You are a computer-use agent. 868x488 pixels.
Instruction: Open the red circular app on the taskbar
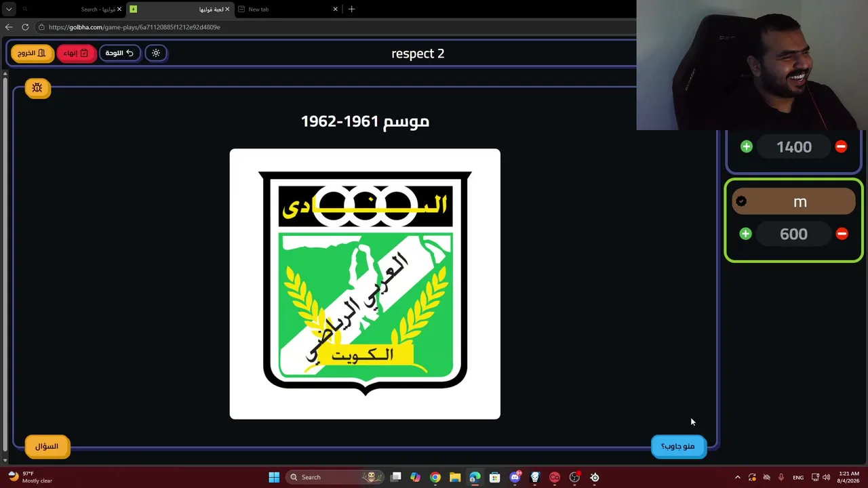(555, 477)
